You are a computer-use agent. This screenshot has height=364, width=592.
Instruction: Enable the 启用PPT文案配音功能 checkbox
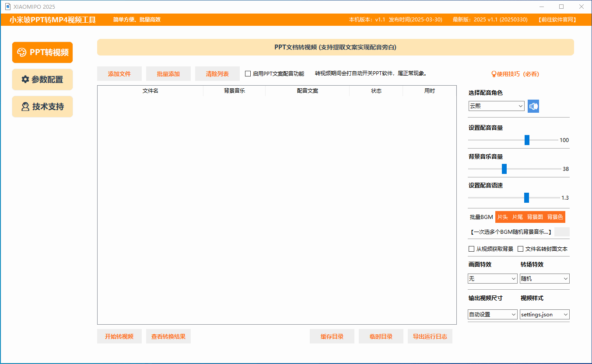[248, 74]
